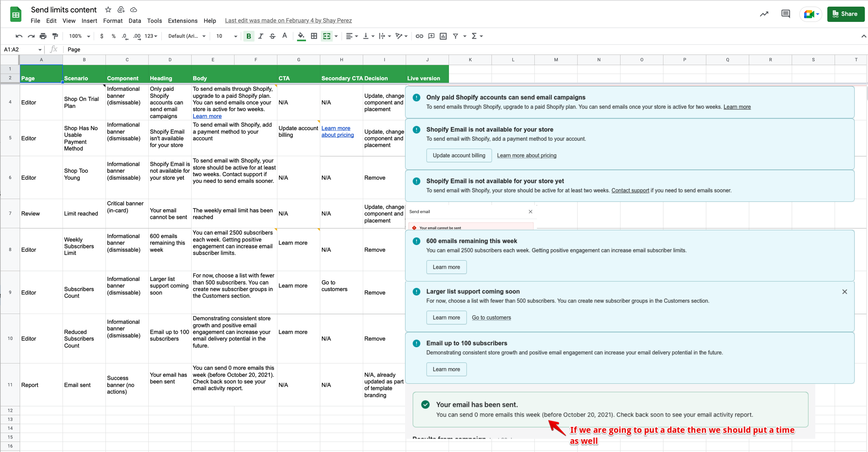Open the zoom 100% dropdown
The image size is (868, 452).
click(x=80, y=36)
